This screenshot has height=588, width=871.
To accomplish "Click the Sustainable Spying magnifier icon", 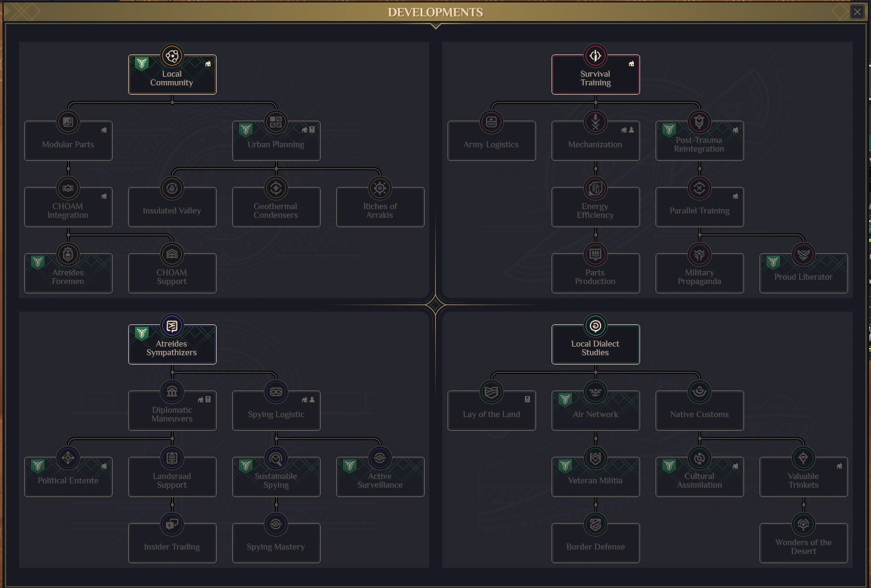I will click(x=276, y=458).
